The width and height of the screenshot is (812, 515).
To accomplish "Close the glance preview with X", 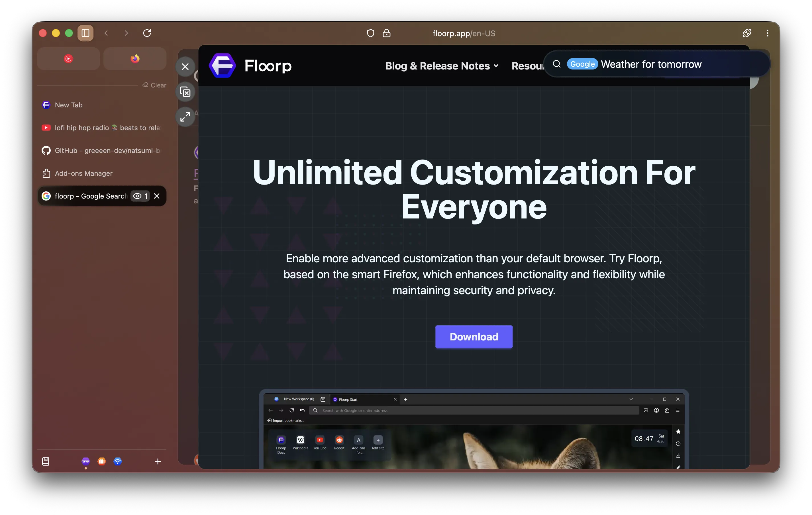I will point(185,67).
